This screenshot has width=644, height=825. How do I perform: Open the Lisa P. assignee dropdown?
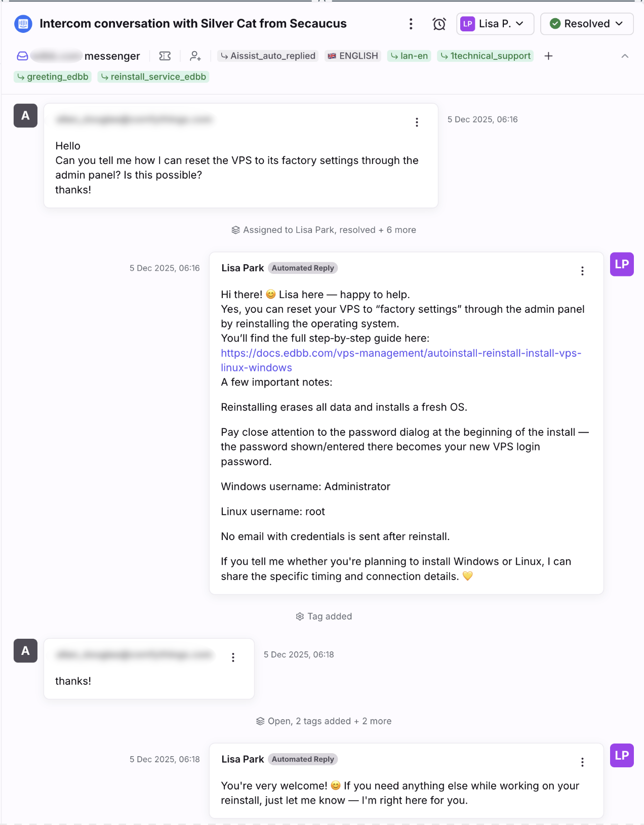tap(495, 24)
